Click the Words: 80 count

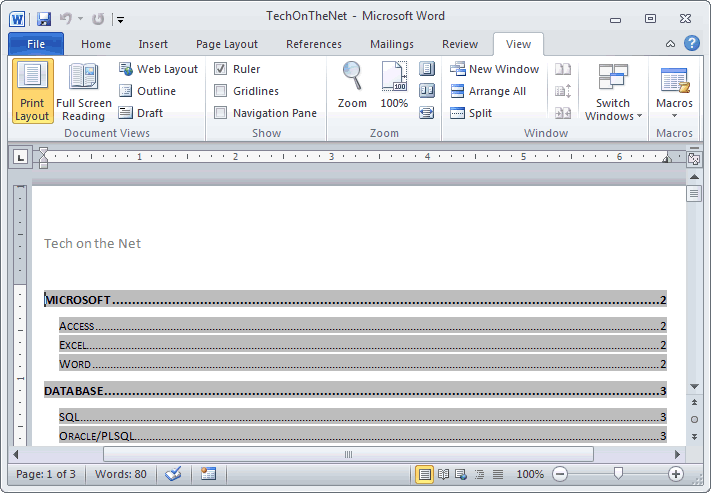pos(121,474)
